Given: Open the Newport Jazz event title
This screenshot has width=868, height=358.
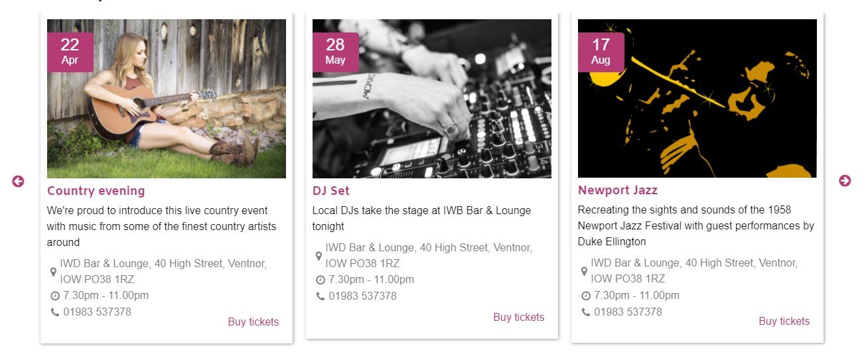Looking at the screenshot, I should point(617,190).
